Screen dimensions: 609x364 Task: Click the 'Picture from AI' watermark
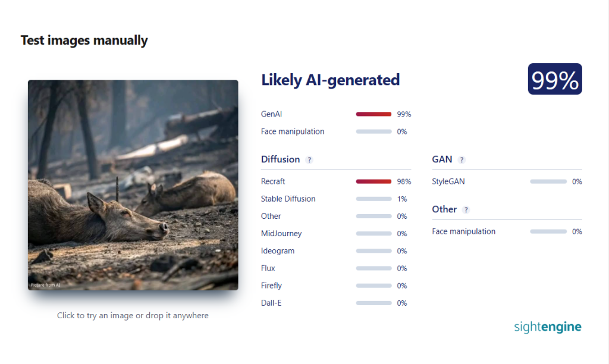[x=45, y=285]
